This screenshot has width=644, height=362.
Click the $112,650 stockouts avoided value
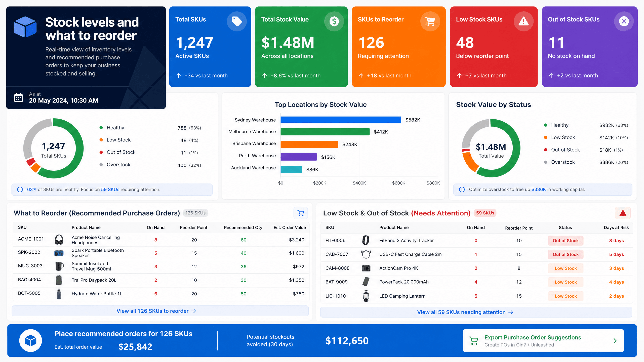coord(347,341)
